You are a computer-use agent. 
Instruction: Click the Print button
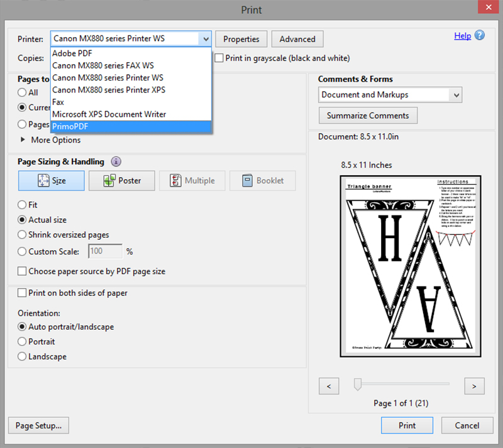407,425
